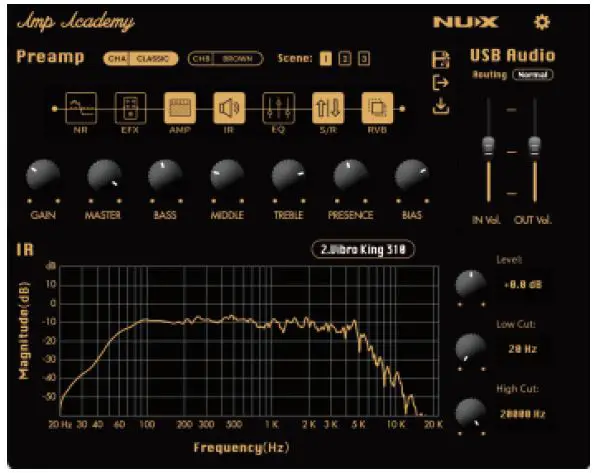Open the Routing Normal dropdown

tap(533, 75)
